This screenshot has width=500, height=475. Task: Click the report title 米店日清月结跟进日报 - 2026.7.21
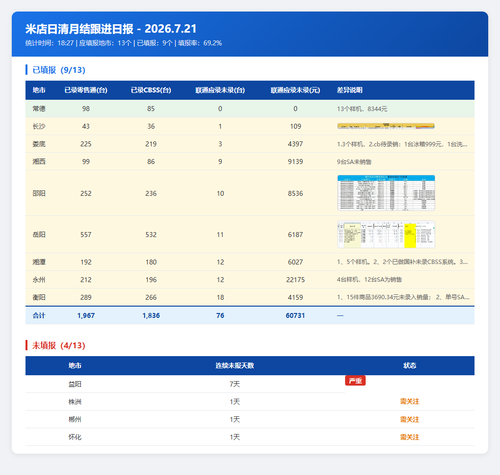click(x=111, y=29)
